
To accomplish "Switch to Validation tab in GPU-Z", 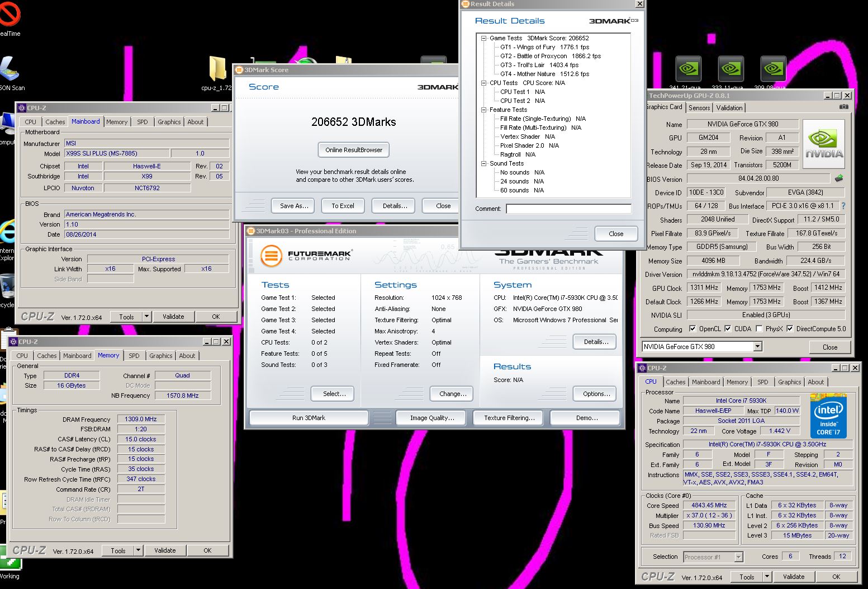I will (729, 108).
